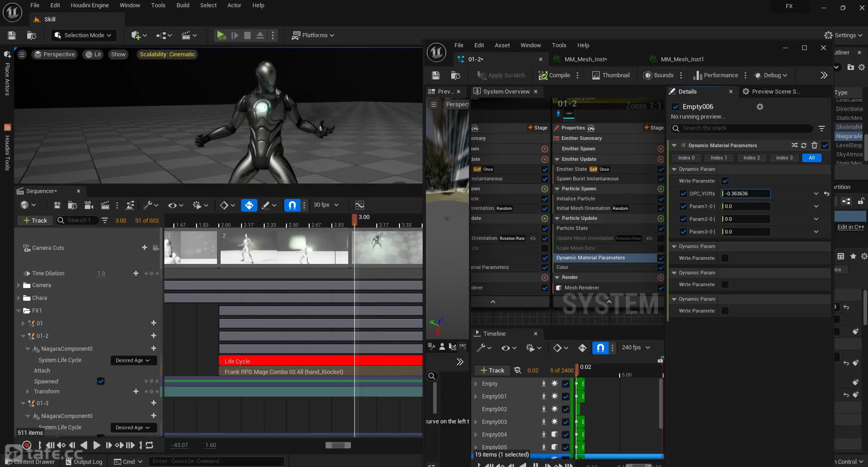Open Desired Age dropdown for 01-2 System Life Cycle
The width and height of the screenshot is (868, 467).
133,360
